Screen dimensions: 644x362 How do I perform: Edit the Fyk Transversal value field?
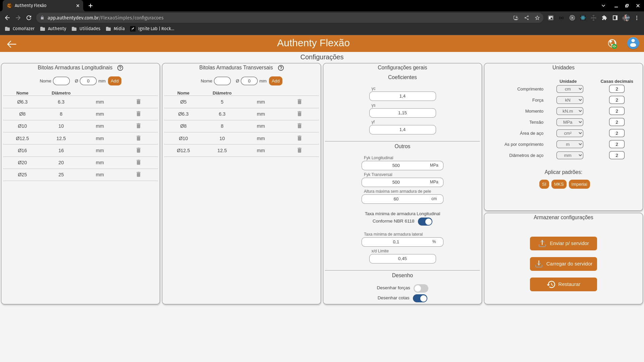402,182
